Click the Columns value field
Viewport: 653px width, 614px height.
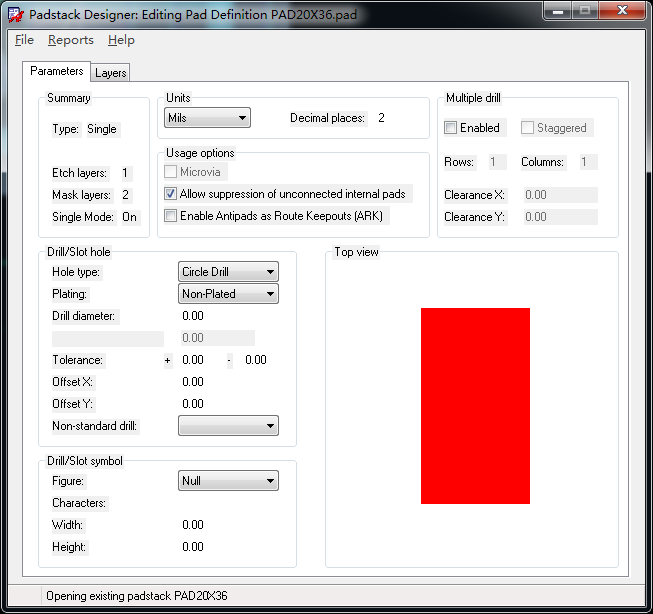(588, 162)
